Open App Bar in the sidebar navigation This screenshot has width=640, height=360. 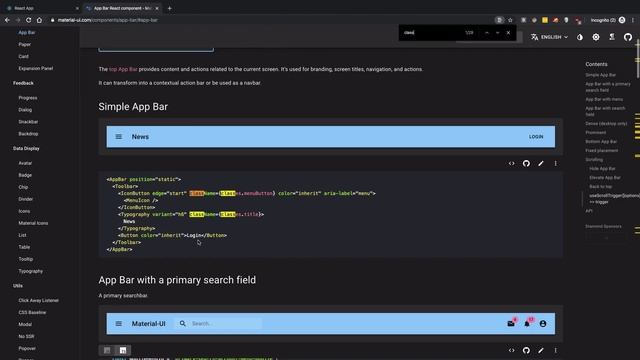pos(27,32)
